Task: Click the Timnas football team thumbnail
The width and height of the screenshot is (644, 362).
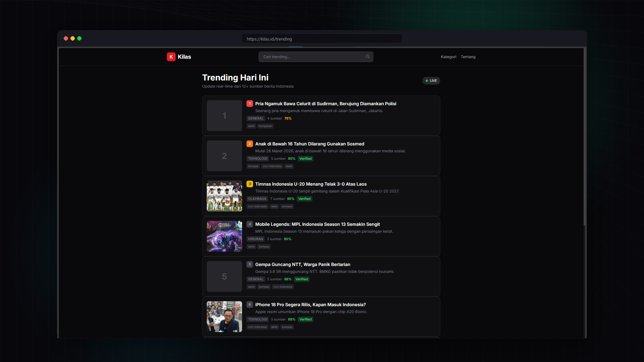Action: [x=224, y=196]
